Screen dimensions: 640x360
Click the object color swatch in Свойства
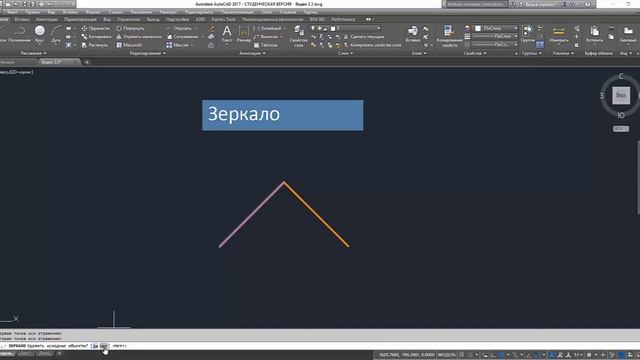click(478, 28)
